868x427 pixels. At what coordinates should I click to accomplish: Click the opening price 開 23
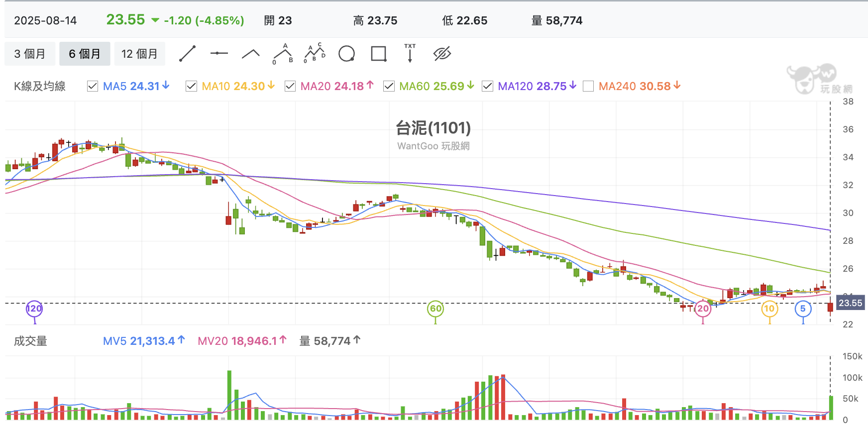278,20
